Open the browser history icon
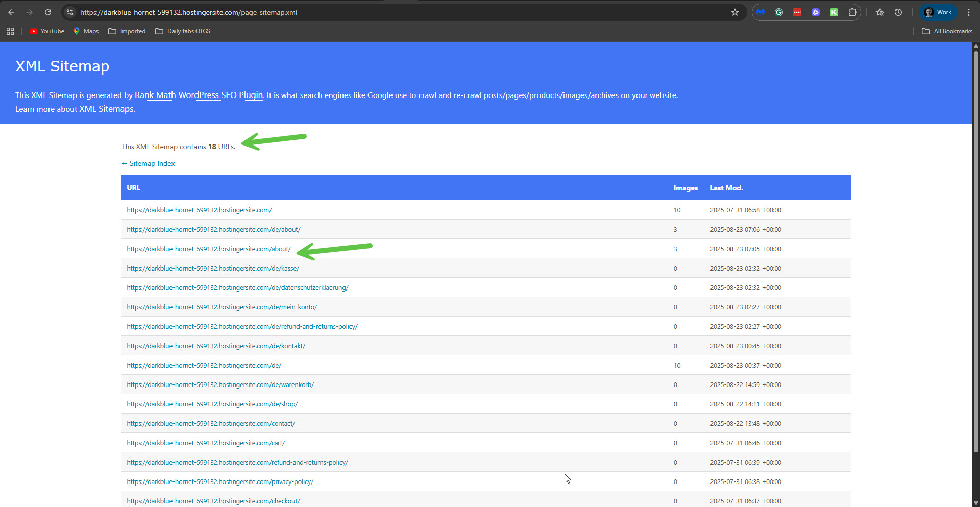 coord(898,12)
